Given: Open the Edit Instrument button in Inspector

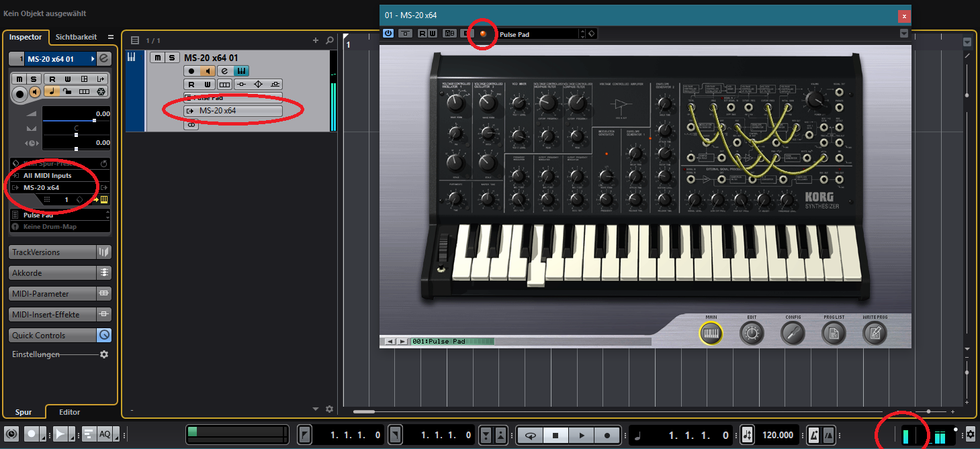Looking at the screenshot, I should click(104, 59).
